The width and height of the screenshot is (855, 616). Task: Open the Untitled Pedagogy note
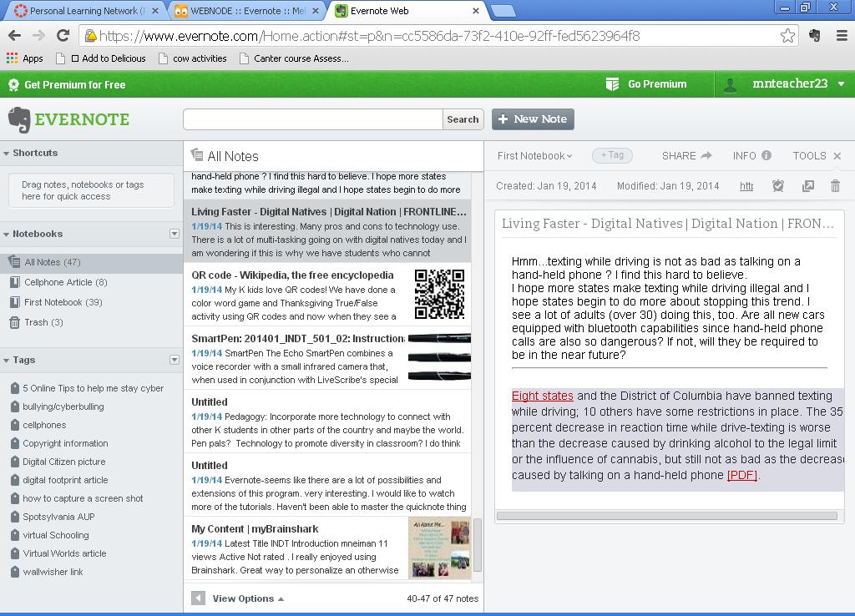[x=327, y=422]
